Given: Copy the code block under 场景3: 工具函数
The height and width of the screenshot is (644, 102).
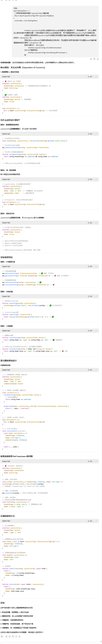Looking at the screenshot, I should [x=90, y=330].
